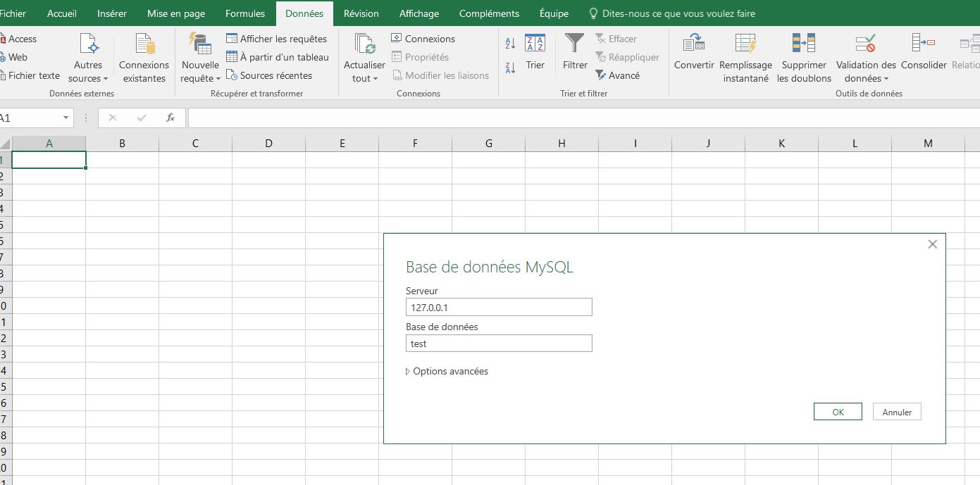Toggle the Filtrer funnel
Viewport: 980px width, 485px height.
click(x=575, y=52)
